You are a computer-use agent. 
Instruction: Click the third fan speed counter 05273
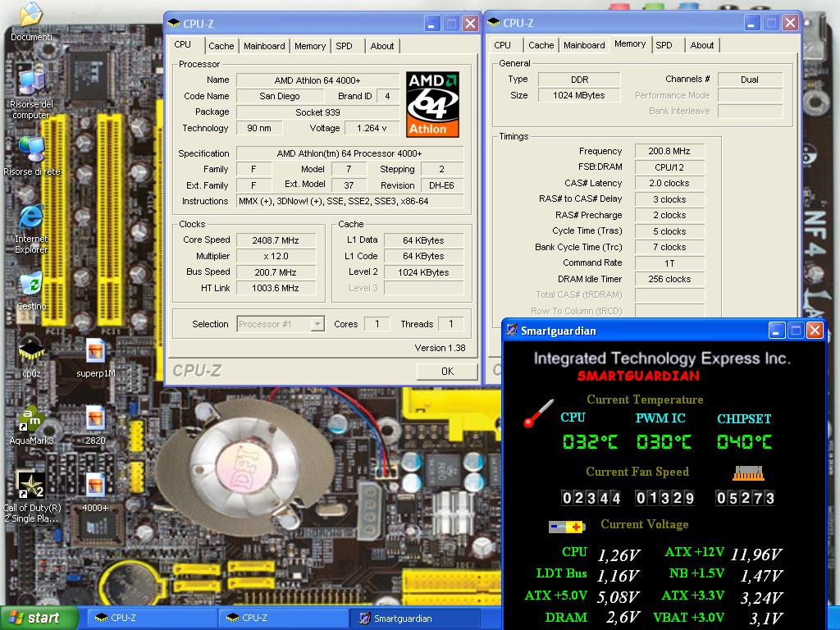745,498
